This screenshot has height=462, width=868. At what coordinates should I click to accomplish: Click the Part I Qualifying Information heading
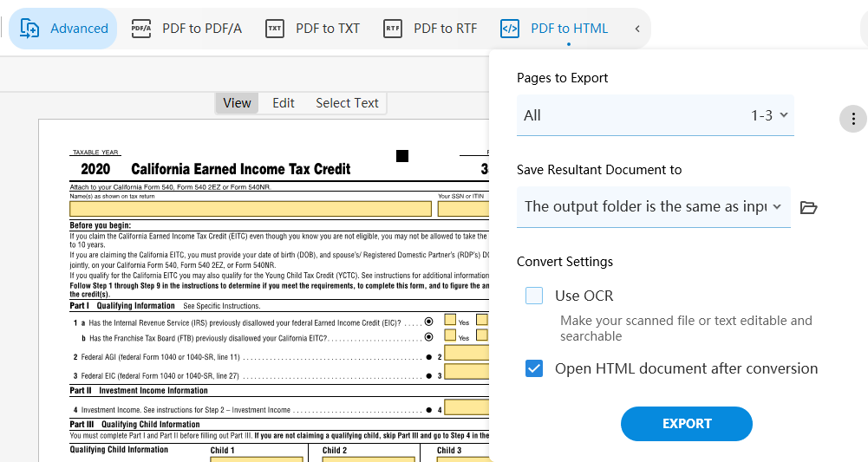[x=122, y=305]
